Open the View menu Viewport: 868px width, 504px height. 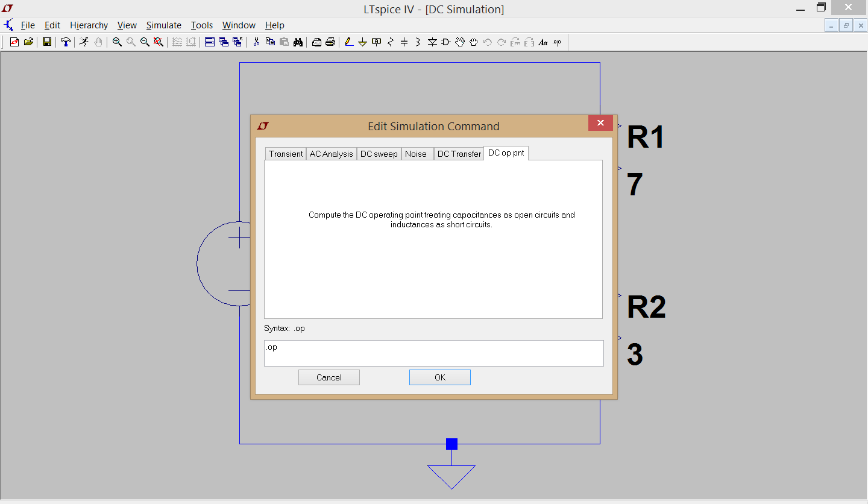127,25
